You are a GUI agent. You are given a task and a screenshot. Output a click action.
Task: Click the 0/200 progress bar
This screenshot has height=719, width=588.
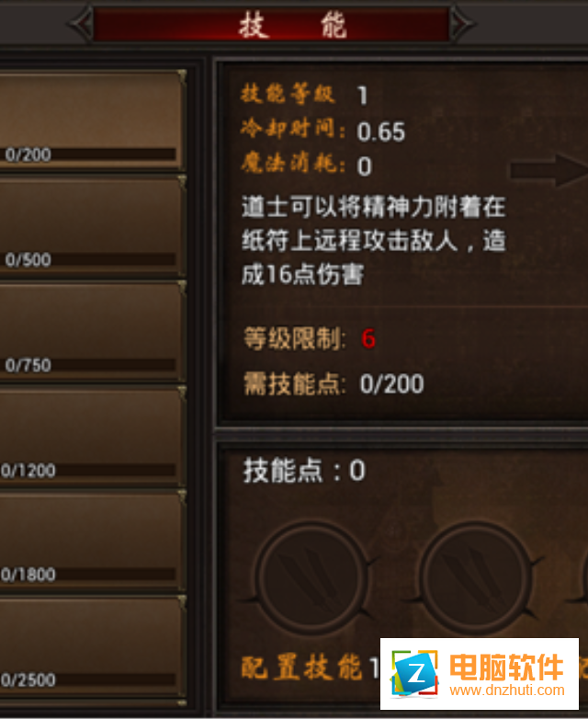(x=88, y=154)
